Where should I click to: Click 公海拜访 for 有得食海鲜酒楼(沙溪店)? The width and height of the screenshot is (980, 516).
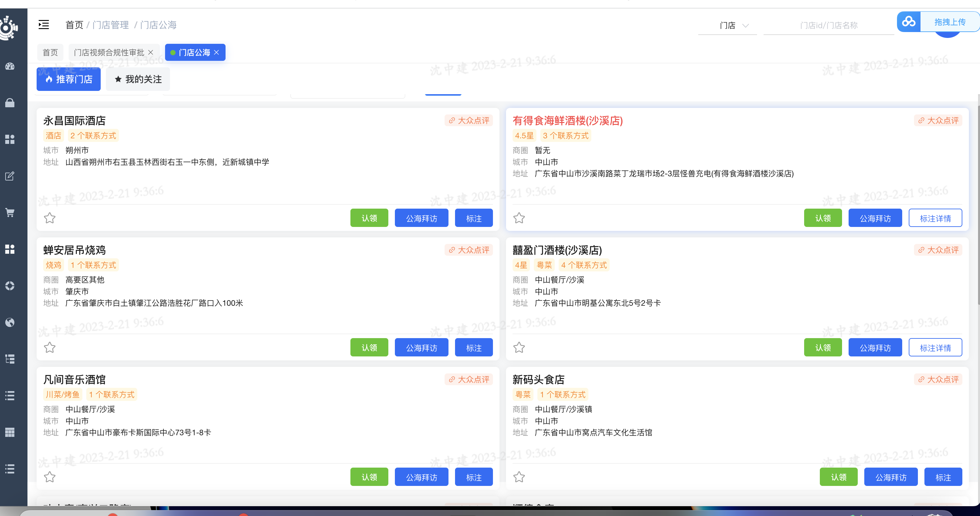click(875, 218)
